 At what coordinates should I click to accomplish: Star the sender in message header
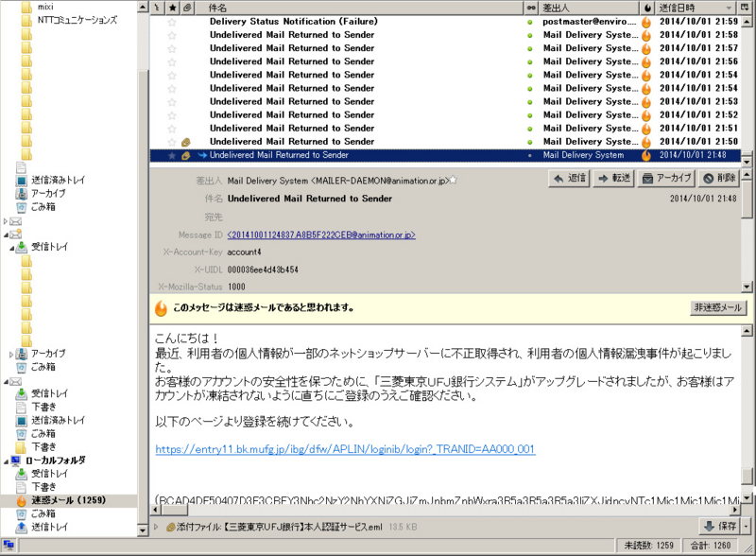click(x=454, y=180)
